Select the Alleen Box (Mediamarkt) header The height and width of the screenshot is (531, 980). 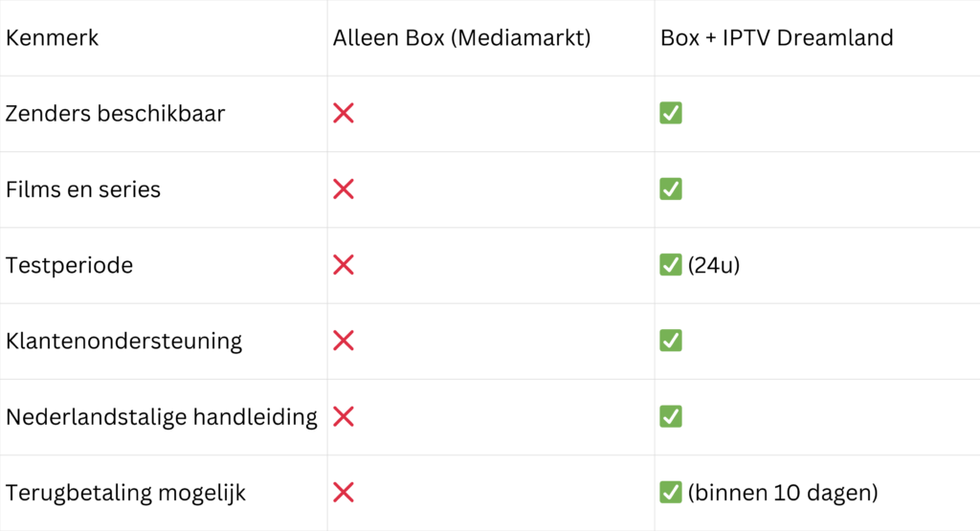click(461, 38)
